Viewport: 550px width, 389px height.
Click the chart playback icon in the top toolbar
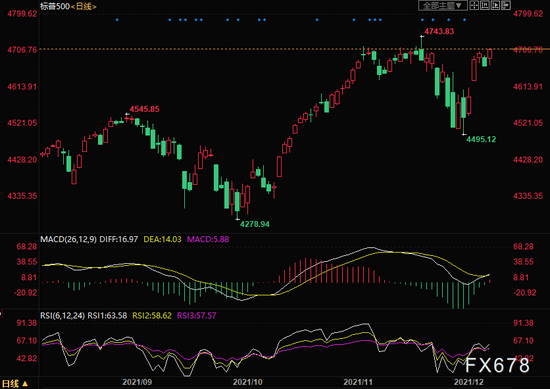pos(495,5)
